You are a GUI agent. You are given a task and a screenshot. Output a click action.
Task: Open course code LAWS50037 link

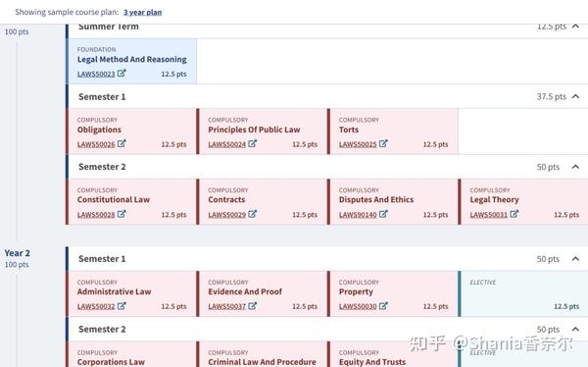coord(227,306)
